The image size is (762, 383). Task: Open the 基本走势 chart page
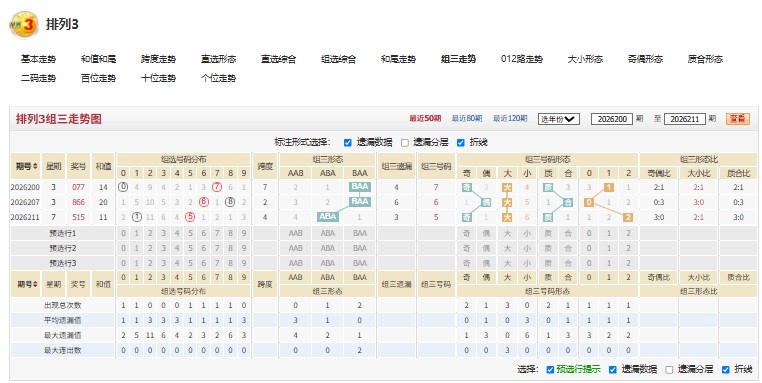pos(38,59)
